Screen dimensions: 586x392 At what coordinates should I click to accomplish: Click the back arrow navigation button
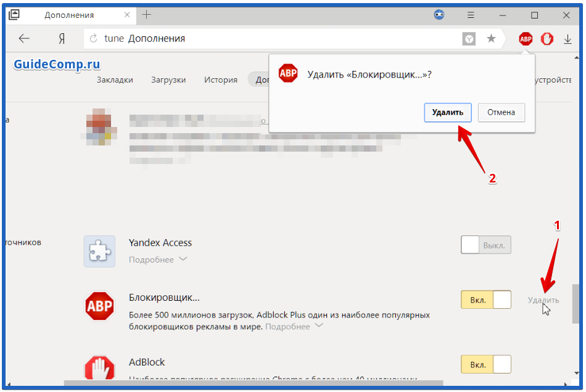coord(24,38)
